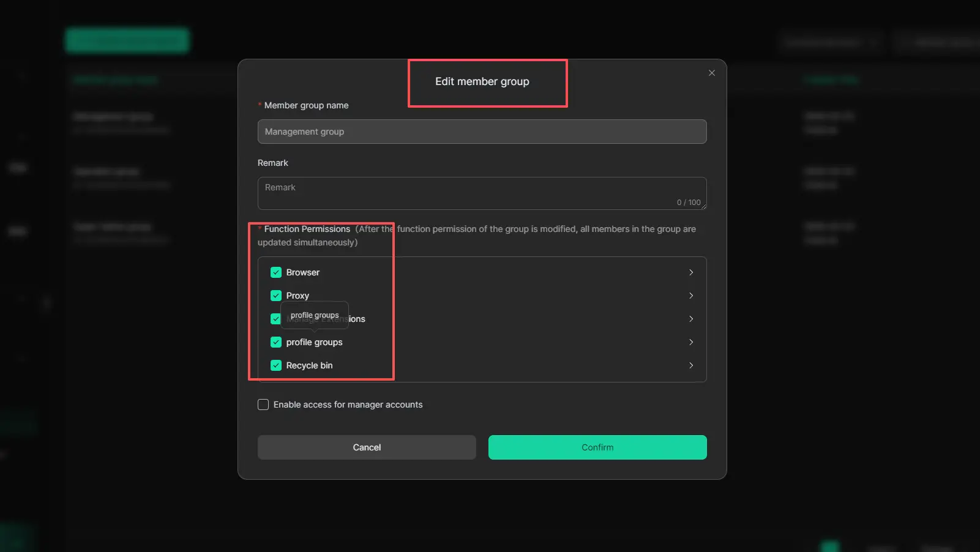
Task: Open the Manage Extensions sub-permissions arrow
Action: coord(691,319)
